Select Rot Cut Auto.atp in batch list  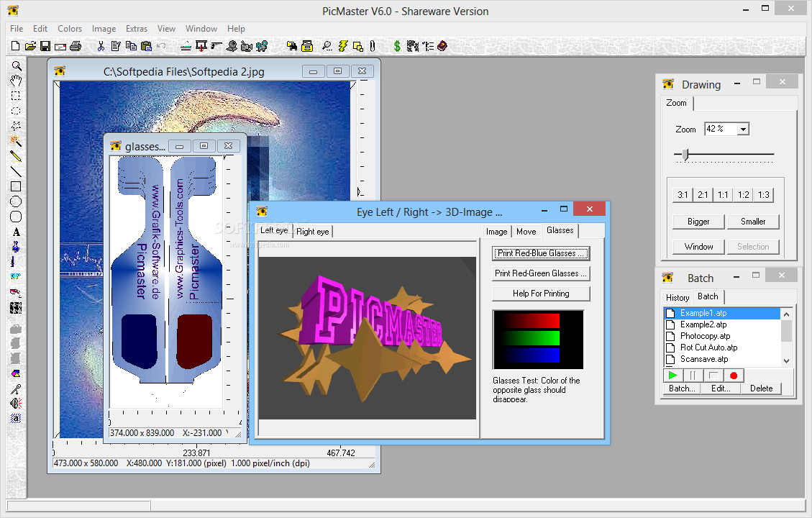[x=722, y=347]
